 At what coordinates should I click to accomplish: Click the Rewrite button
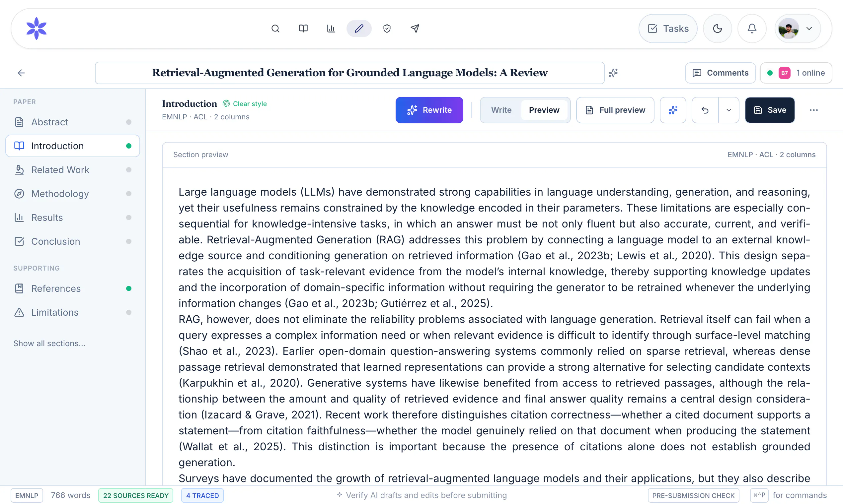point(429,110)
